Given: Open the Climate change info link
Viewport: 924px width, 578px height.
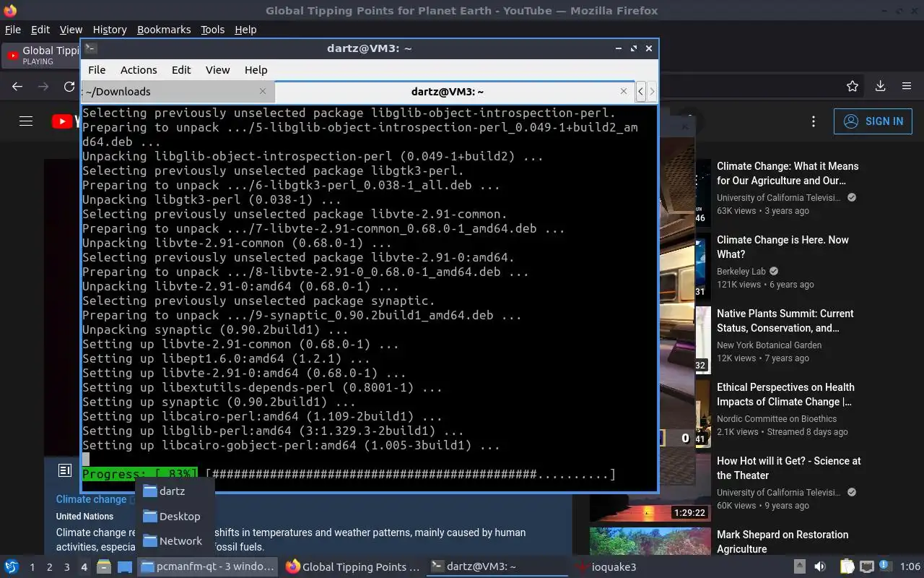Looking at the screenshot, I should coord(92,499).
